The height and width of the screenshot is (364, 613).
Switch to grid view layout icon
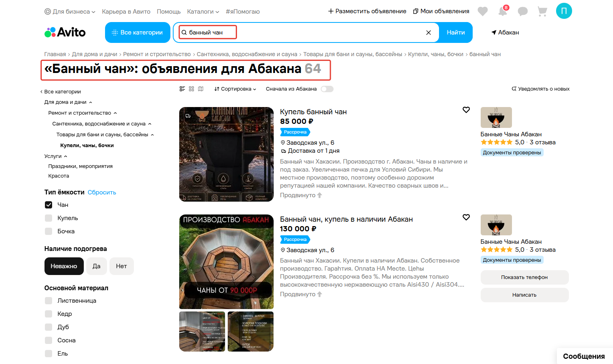click(191, 89)
